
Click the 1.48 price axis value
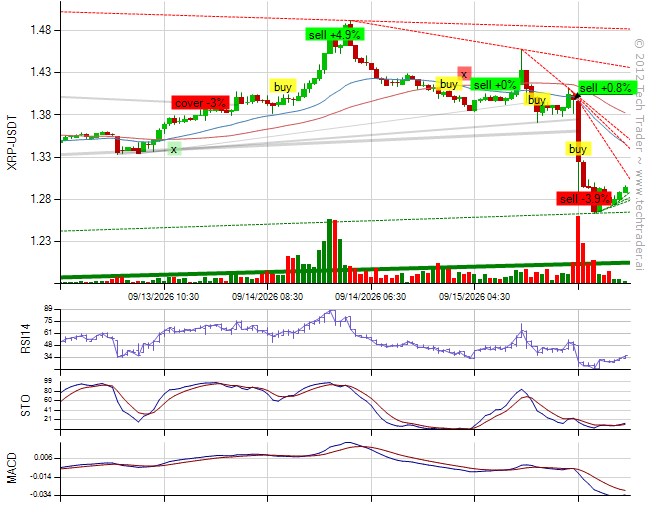pos(40,30)
